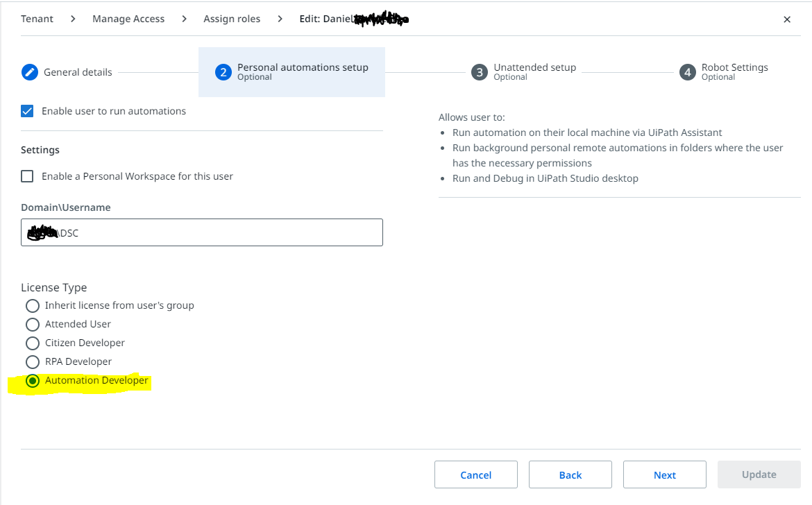Uncheck Enable user to run automations
This screenshot has width=812, height=505.
[x=26, y=110]
